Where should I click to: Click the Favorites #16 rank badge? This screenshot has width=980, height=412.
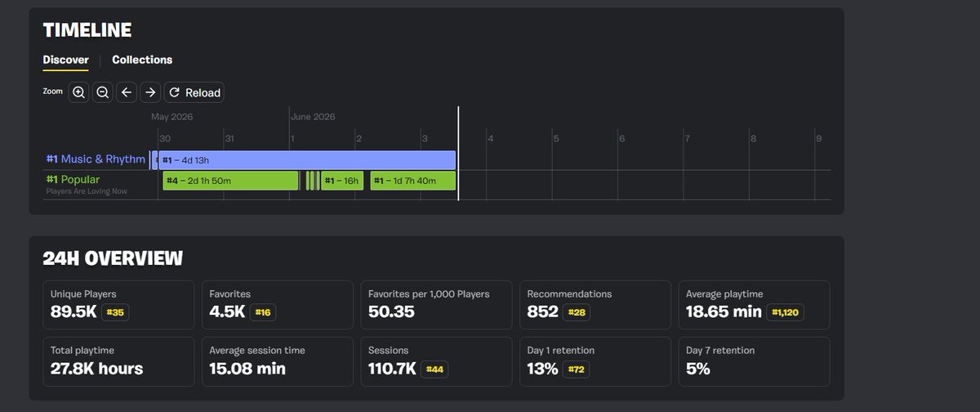click(x=263, y=312)
